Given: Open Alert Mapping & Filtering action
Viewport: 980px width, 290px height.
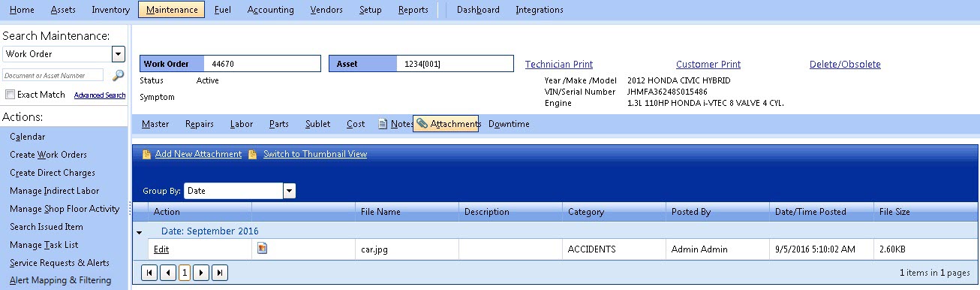Looking at the screenshot, I should (x=60, y=280).
